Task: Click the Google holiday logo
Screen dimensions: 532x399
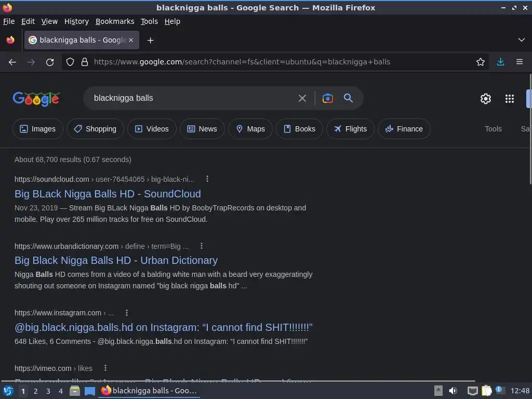Action: point(36,99)
